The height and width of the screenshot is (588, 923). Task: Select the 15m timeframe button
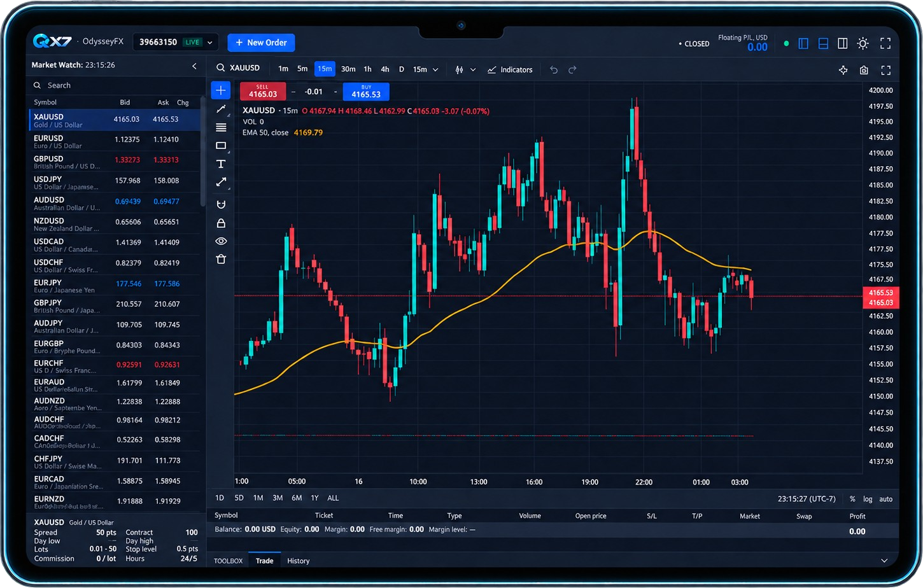[x=325, y=69]
